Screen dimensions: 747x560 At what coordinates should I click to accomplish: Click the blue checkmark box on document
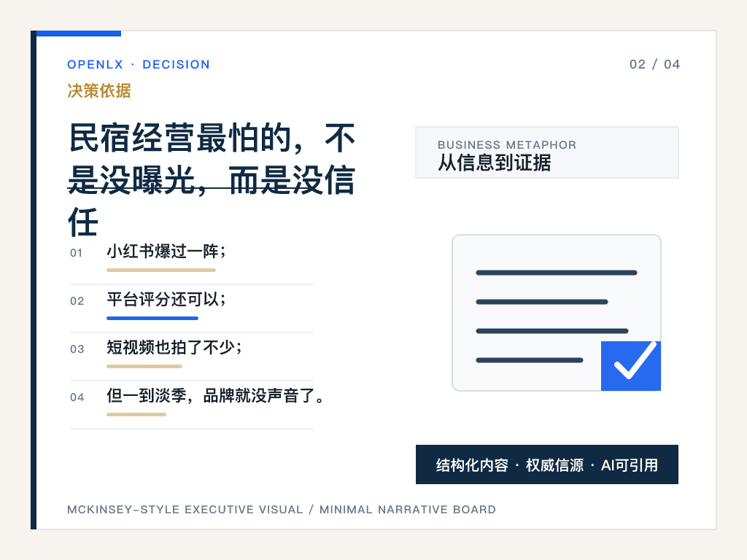(631, 366)
